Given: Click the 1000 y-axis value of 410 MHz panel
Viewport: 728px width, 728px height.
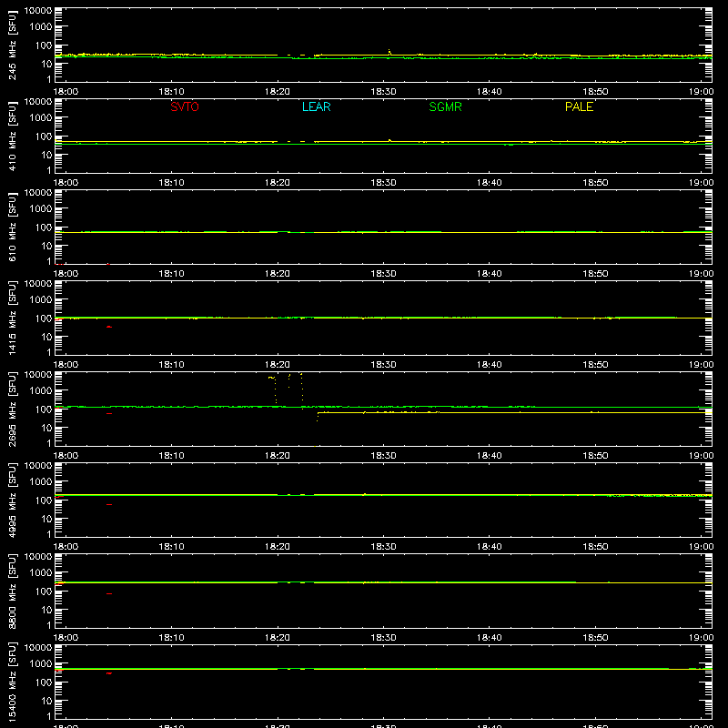Looking at the screenshot, I should coord(41,118).
